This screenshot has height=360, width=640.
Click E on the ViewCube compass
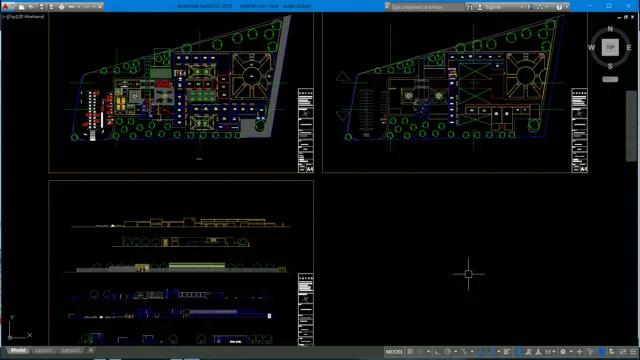point(629,48)
